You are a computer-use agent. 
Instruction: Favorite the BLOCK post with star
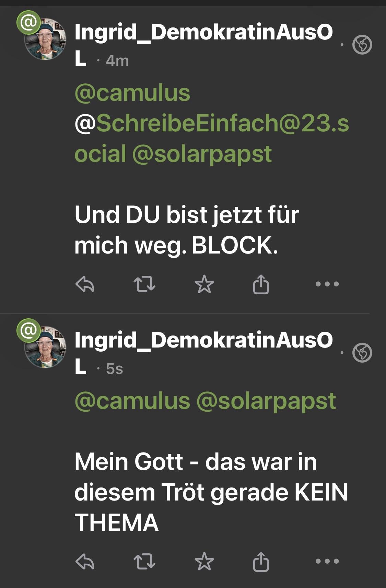204,284
